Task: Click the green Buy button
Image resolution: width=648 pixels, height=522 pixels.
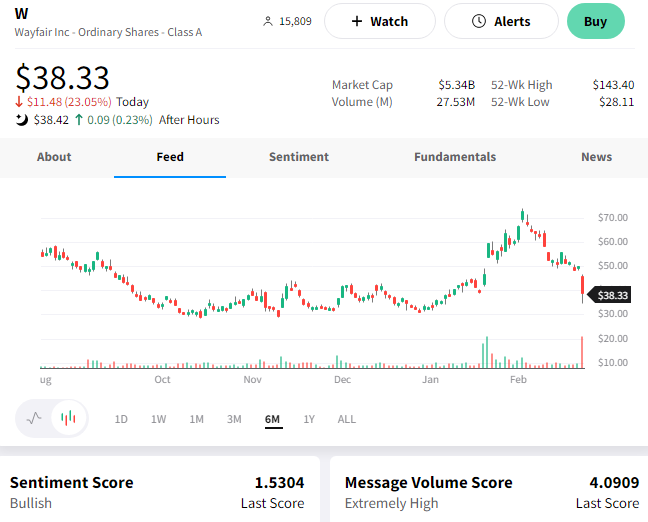Action: 596,21
